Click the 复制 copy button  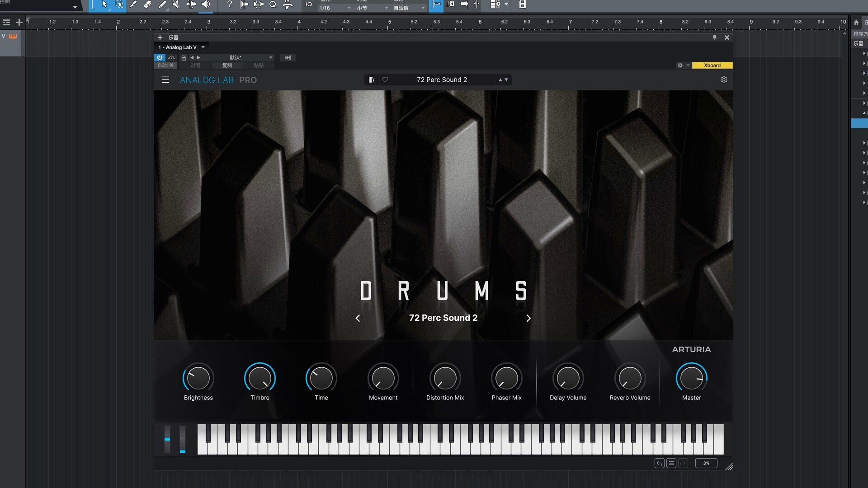(x=227, y=66)
